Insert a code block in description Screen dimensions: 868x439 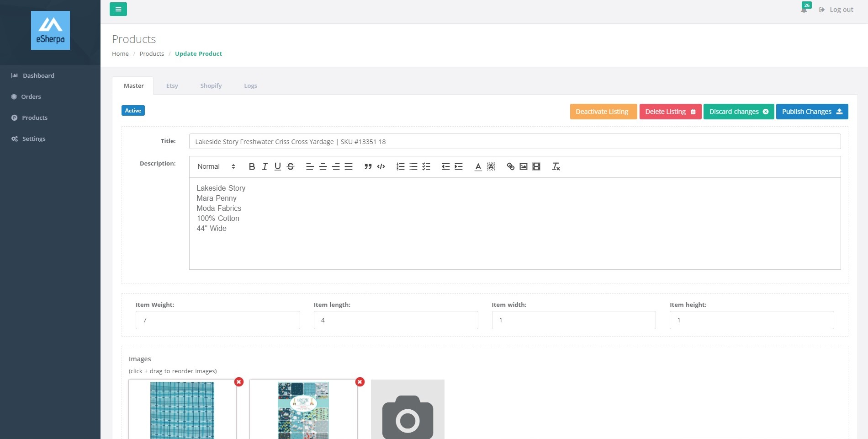point(381,166)
